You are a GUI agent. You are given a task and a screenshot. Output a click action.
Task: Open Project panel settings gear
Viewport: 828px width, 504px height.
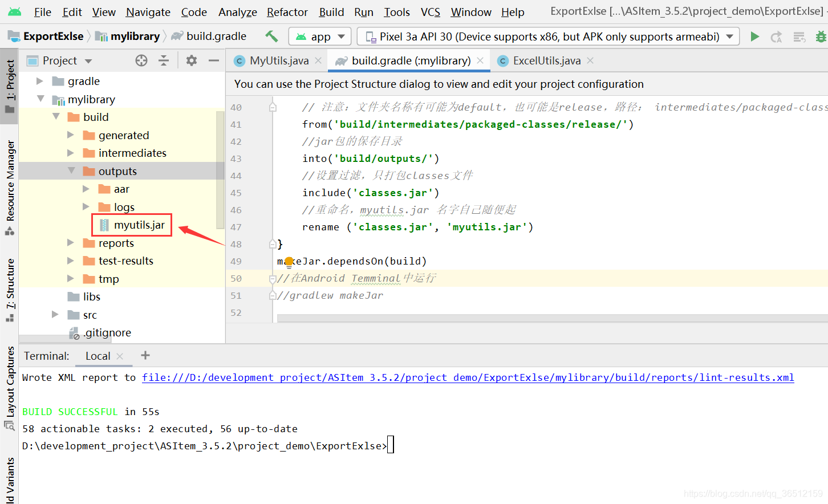(192, 60)
